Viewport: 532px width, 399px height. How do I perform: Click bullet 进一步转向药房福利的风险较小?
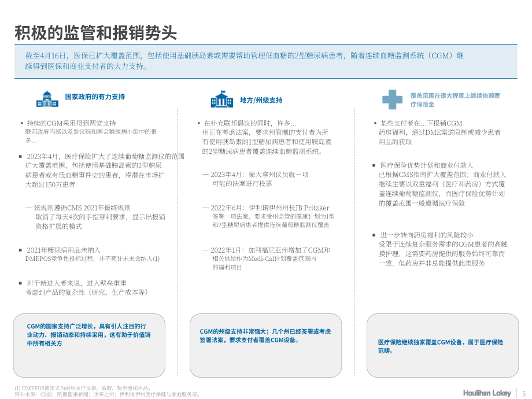pyautogui.click(x=427, y=235)
